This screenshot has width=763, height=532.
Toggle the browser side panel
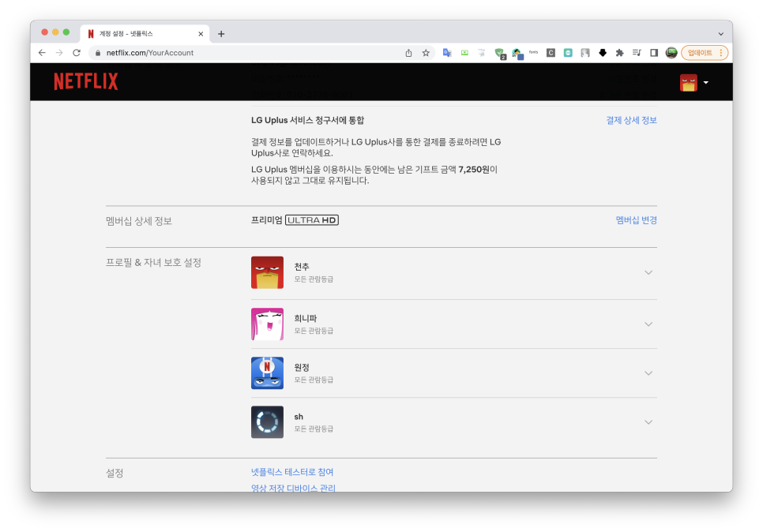point(654,53)
